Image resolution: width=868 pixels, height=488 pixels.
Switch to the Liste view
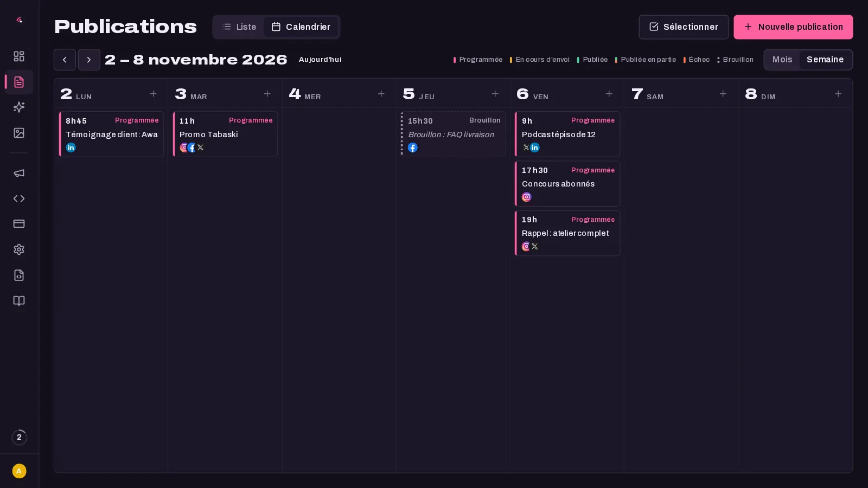pyautogui.click(x=239, y=27)
